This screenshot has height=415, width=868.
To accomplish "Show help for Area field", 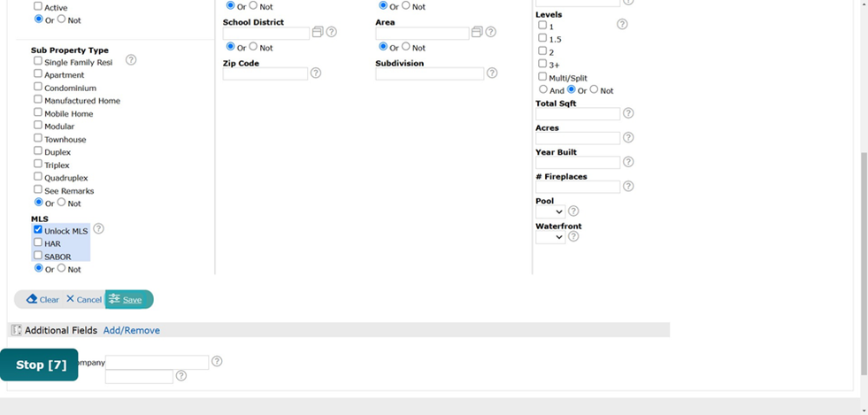I will [490, 32].
